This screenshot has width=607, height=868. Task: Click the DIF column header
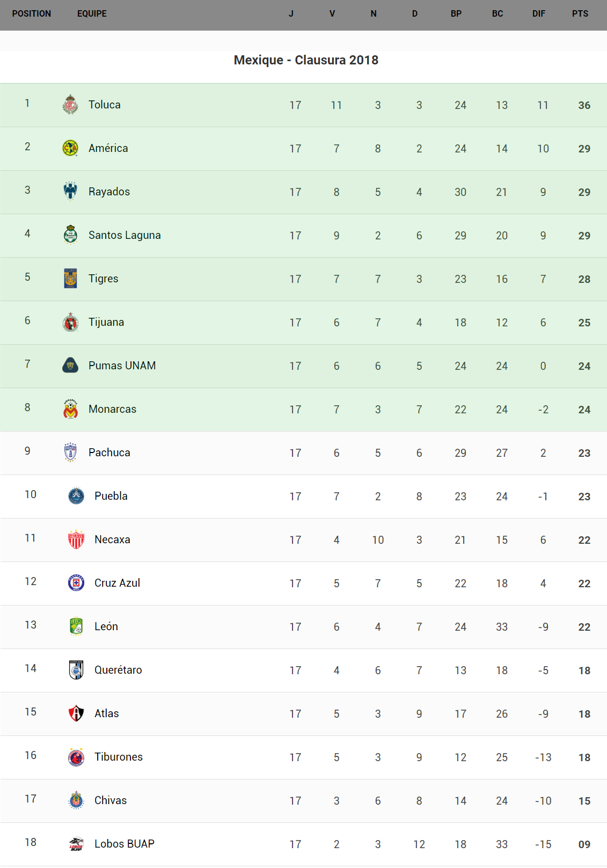tap(539, 14)
